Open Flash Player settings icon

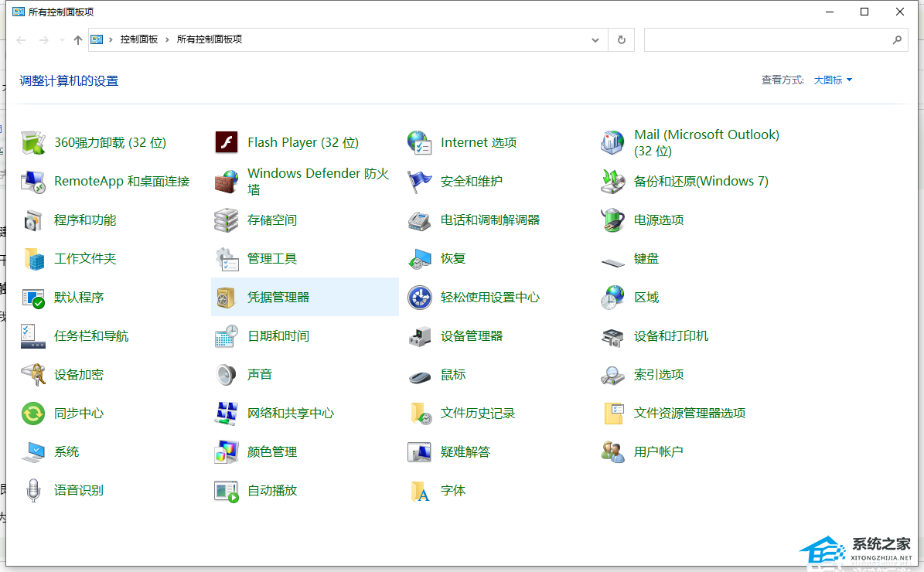pos(226,143)
